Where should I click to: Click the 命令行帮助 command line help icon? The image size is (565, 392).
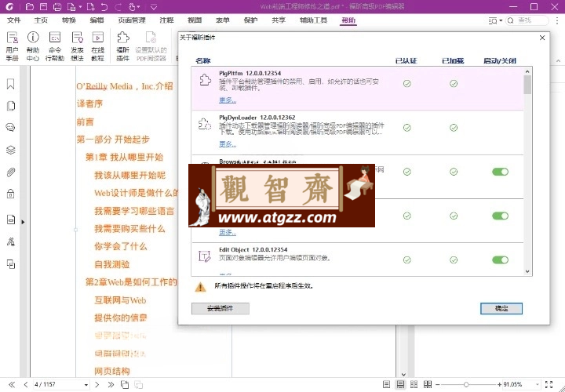tap(55, 46)
